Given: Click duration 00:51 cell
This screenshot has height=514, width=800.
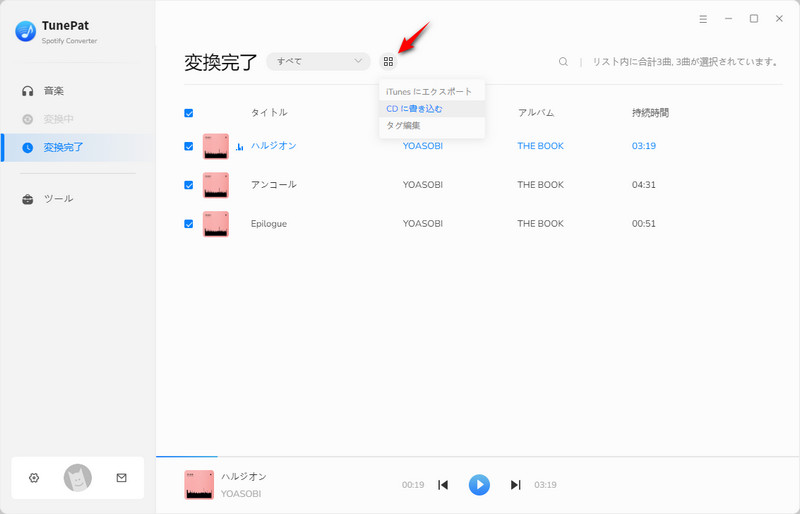Looking at the screenshot, I should point(644,224).
